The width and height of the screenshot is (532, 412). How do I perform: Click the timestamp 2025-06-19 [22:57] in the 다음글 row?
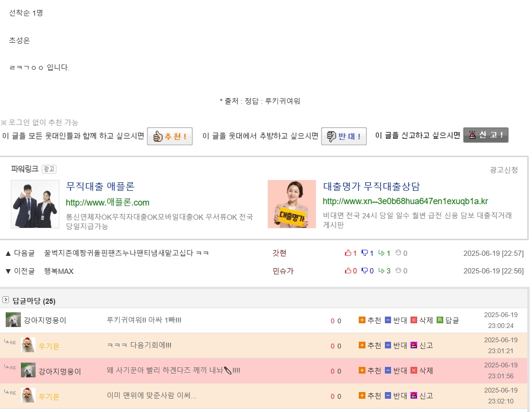point(494,253)
